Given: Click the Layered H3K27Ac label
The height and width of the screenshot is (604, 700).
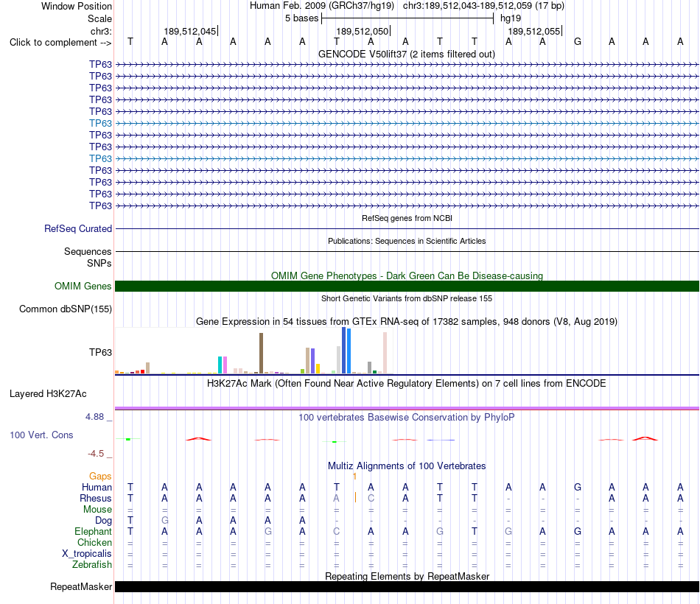Looking at the screenshot, I should coord(48,394).
